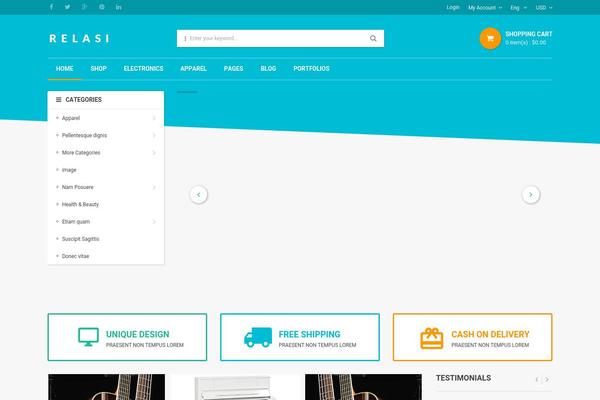Select Apparel in the categories list

pyautogui.click(x=71, y=118)
